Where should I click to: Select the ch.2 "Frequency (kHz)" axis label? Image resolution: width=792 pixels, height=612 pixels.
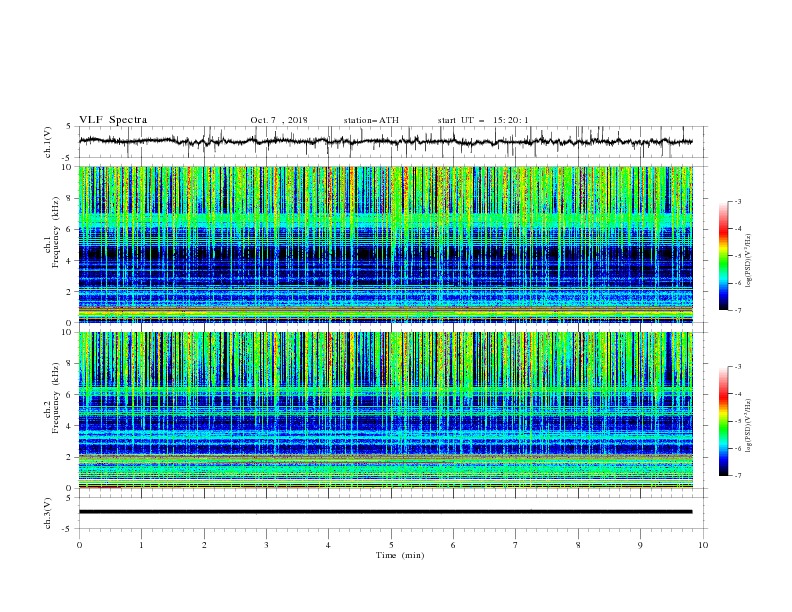pos(56,398)
